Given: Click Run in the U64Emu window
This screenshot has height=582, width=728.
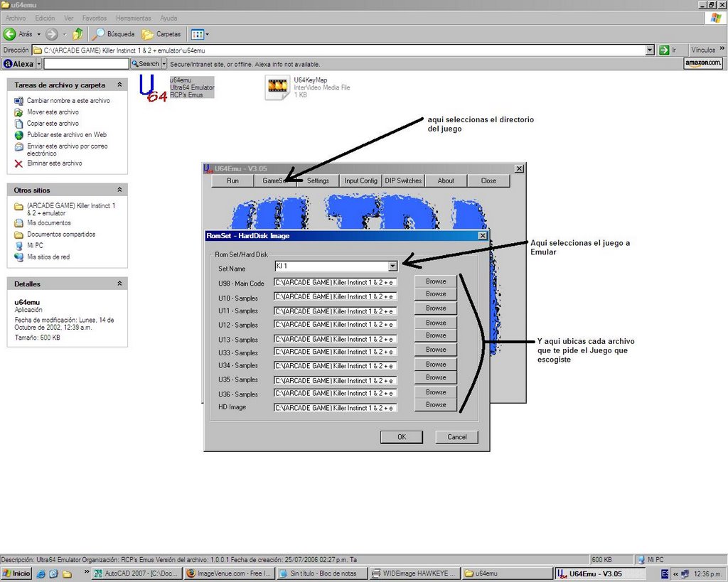Looking at the screenshot, I should (232, 180).
